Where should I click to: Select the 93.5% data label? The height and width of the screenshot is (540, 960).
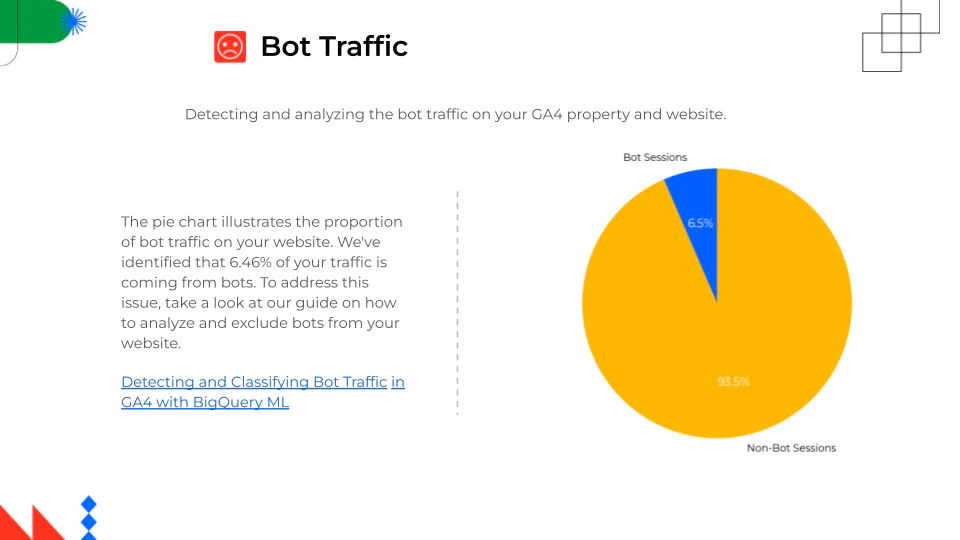click(x=733, y=382)
